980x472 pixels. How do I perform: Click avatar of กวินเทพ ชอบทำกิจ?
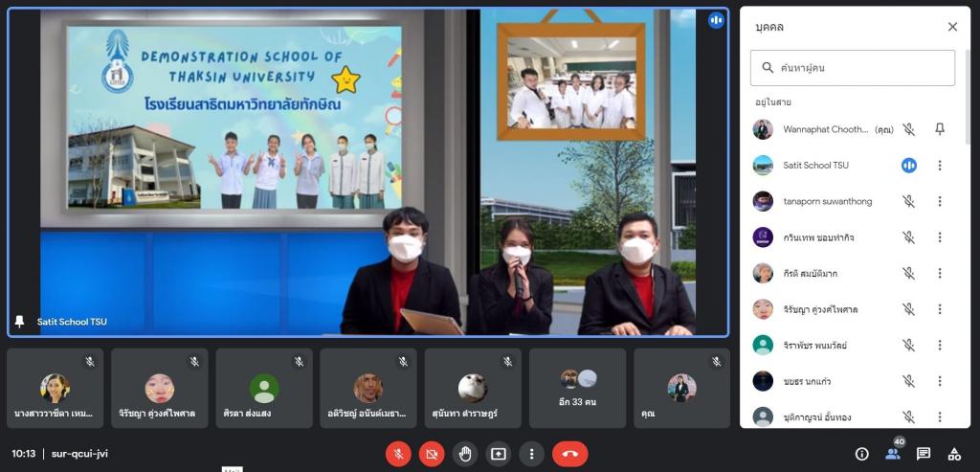(763, 237)
